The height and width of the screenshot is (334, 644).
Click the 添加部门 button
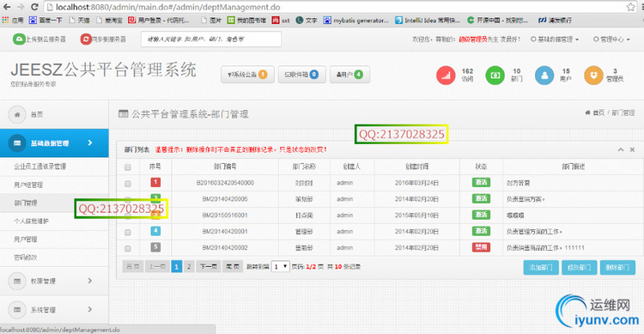[x=541, y=267]
